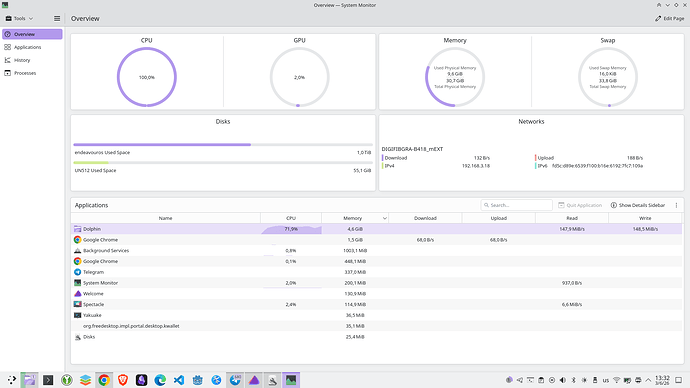The image size is (690, 388).
Task: Click the Quit Application button
Action: tap(580, 205)
